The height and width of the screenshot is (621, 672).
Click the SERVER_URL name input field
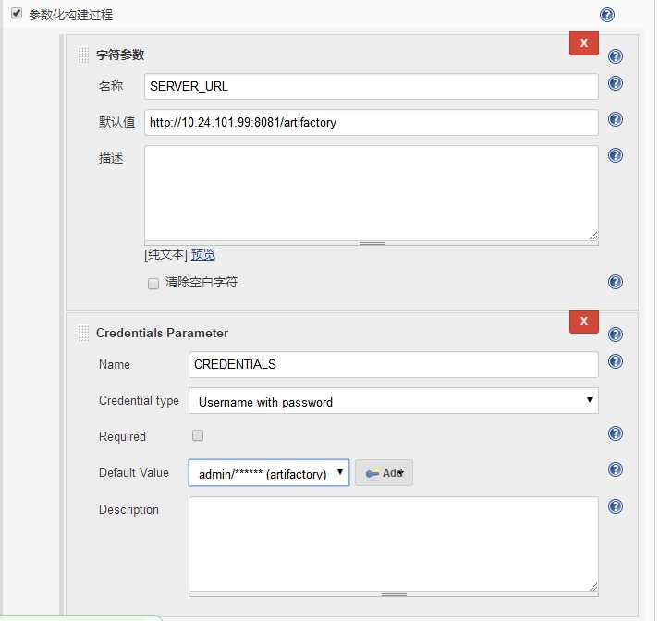pyautogui.click(x=372, y=86)
